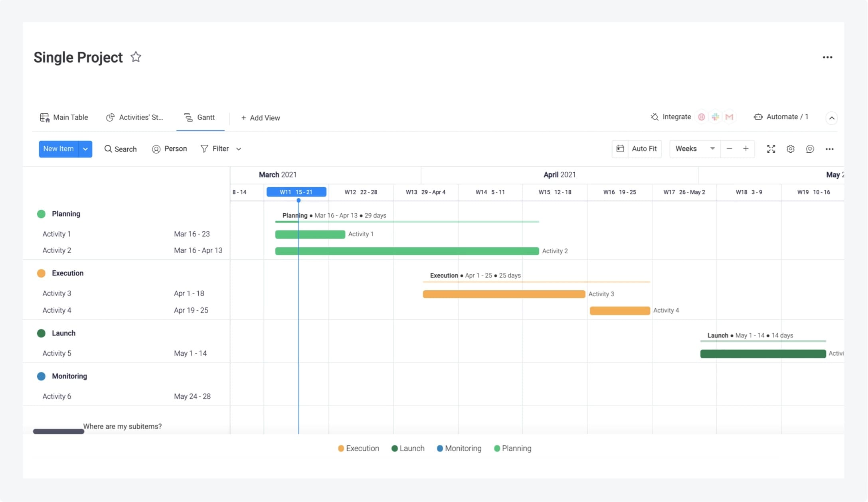Open the Weeks zoom level dropdown

coord(694,148)
